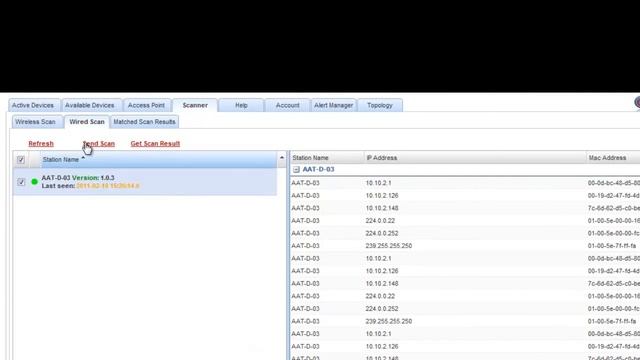The height and width of the screenshot is (360, 640).
Task: Click the green status dot for AAT-D-03
Action: point(34,182)
